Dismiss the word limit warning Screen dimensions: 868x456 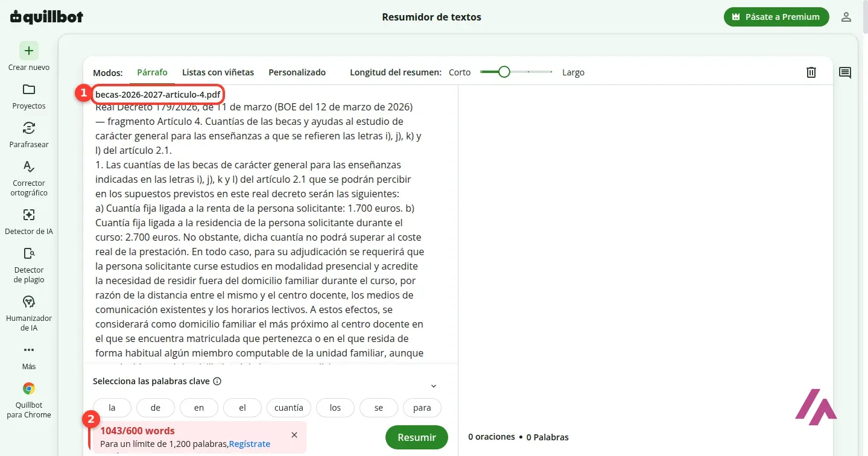(294, 435)
